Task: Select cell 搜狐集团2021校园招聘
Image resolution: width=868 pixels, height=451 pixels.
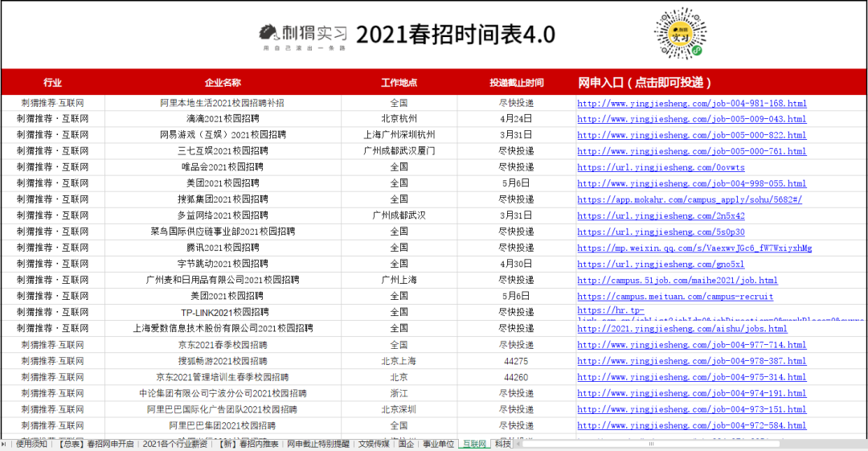Action: point(223,199)
